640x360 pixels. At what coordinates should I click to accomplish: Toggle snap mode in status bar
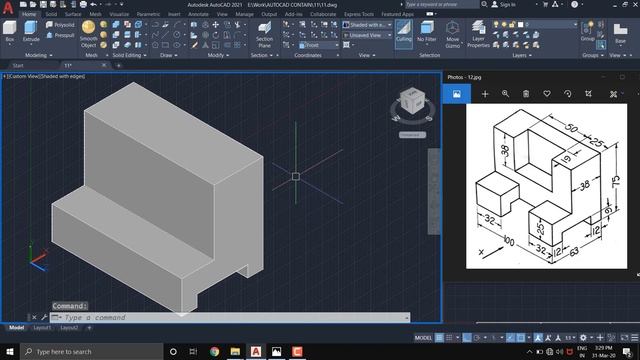449,338
